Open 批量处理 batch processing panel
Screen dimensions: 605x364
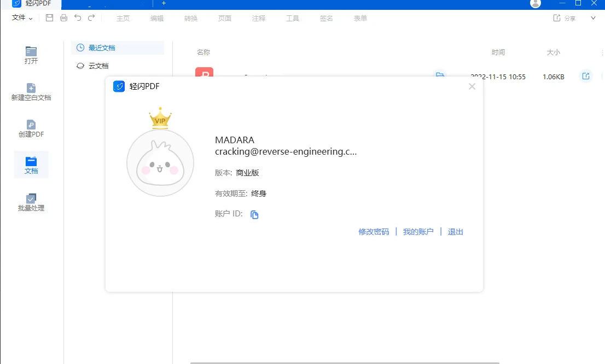[x=31, y=201]
